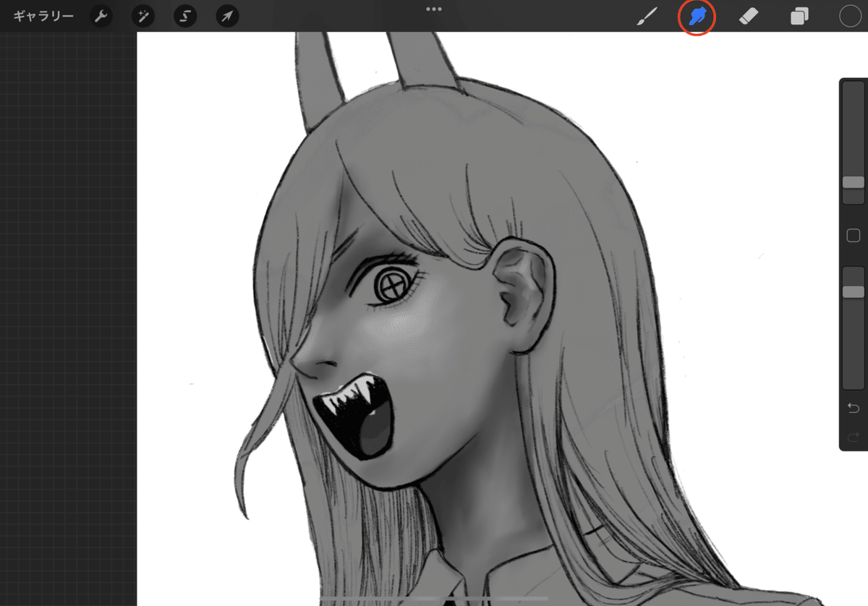Adjust the brush size slider handle
Screen dimensions: 868x606
854,182
